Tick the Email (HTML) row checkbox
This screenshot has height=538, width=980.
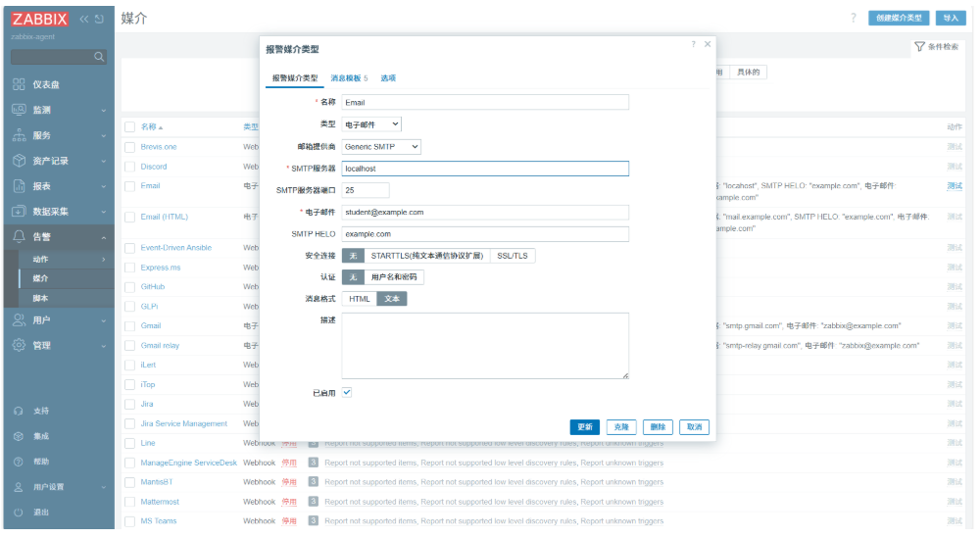[129, 217]
